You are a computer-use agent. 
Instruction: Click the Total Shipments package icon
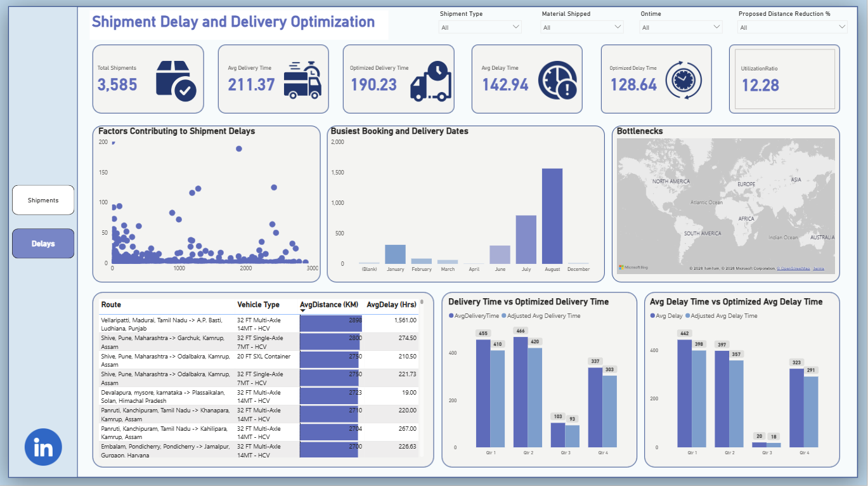176,81
